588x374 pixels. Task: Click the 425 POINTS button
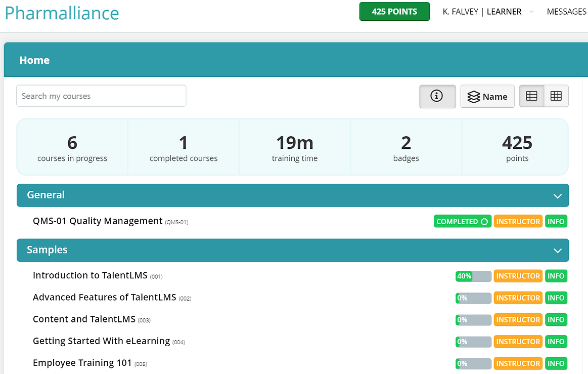point(394,12)
